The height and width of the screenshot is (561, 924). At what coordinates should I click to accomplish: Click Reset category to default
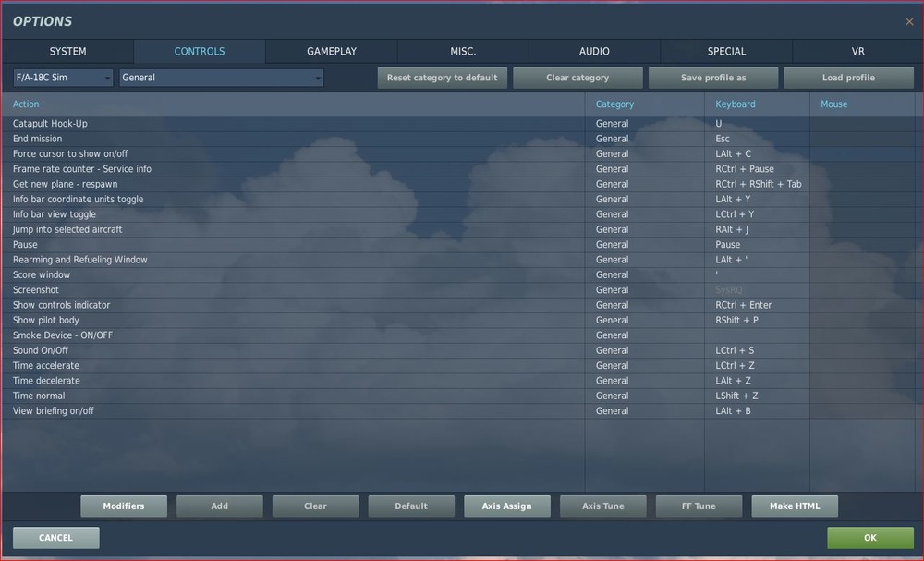(442, 78)
